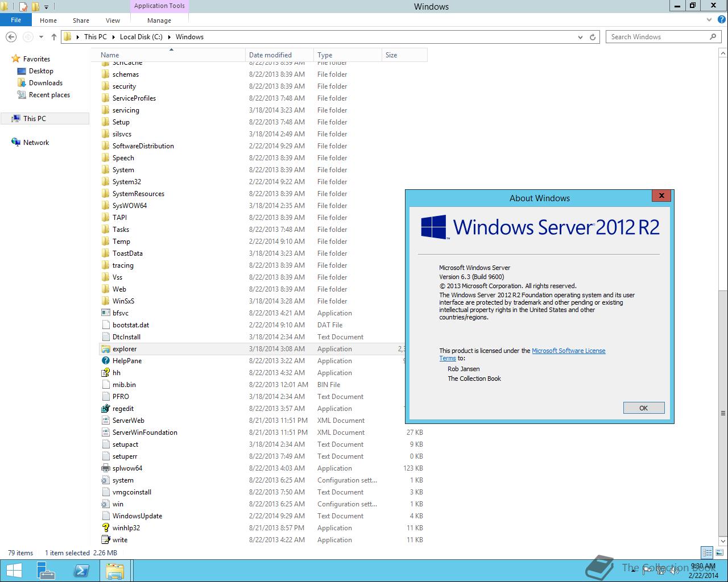The image size is (728, 582).
Task: Open the Microsoft Software License link
Action: pos(568,351)
